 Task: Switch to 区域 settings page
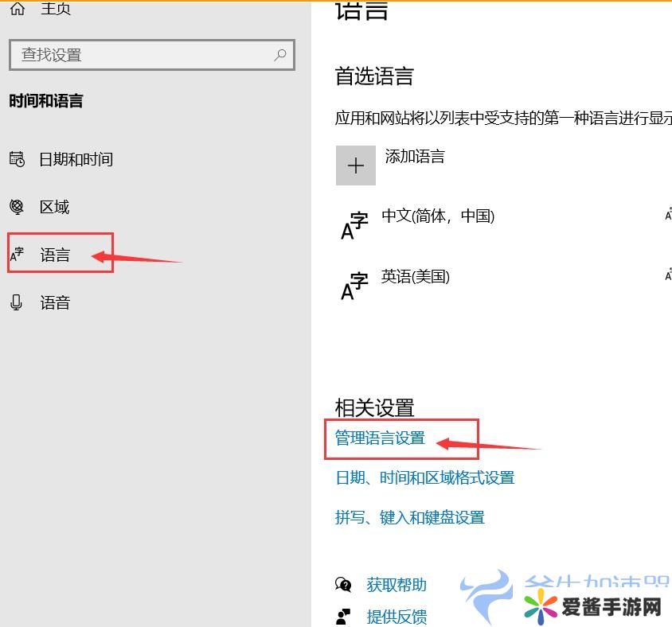click(x=55, y=207)
